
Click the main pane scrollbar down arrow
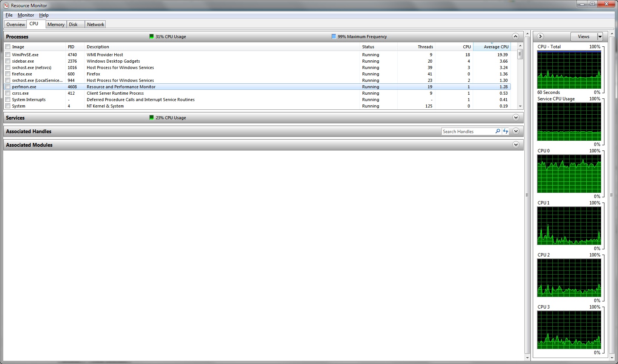pos(527,357)
